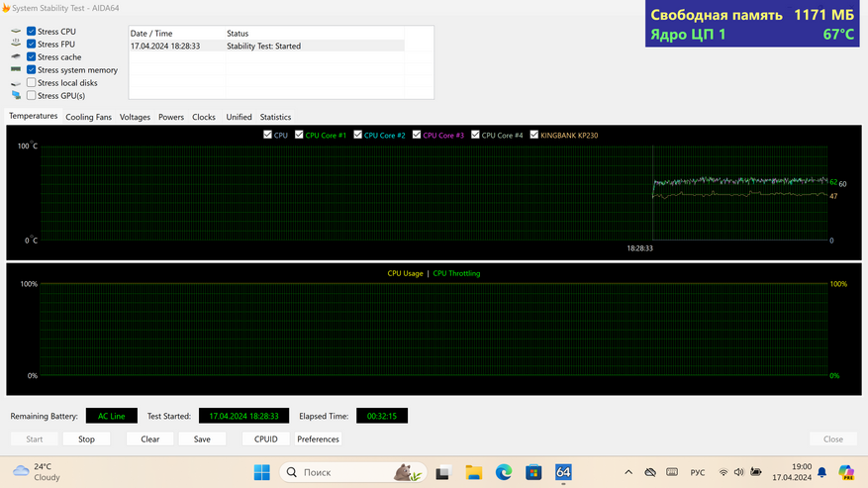Open the Copilot icon in the system tray
This screenshot has width=868, height=488.
point(846,472)
